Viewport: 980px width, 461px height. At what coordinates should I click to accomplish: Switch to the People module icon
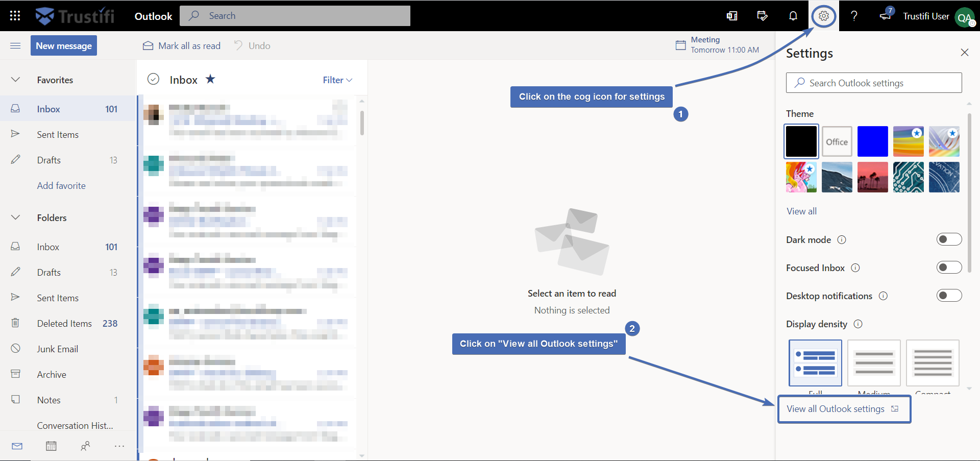click(x=85, y=446)
